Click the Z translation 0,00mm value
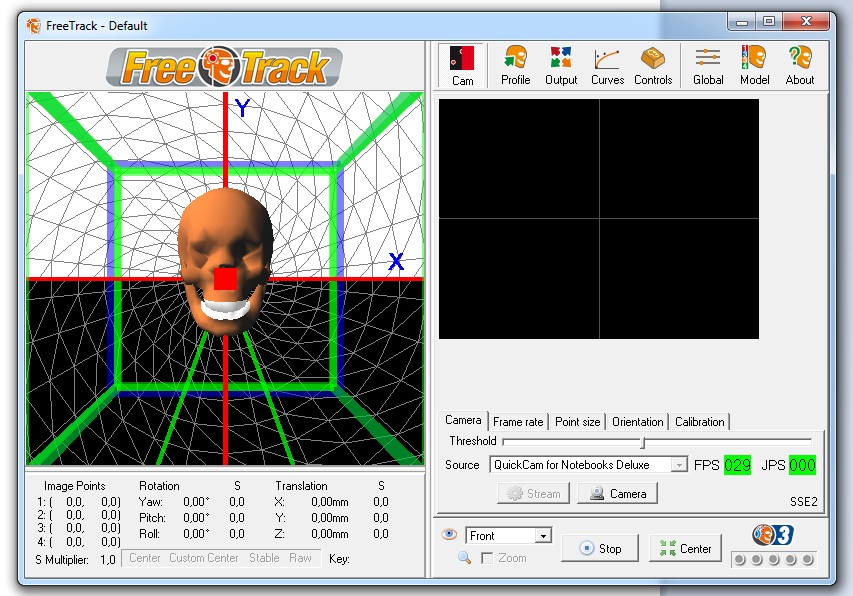The width and height of the screenshot is (853, 596). pyautogui.click(x=330, y=533)
